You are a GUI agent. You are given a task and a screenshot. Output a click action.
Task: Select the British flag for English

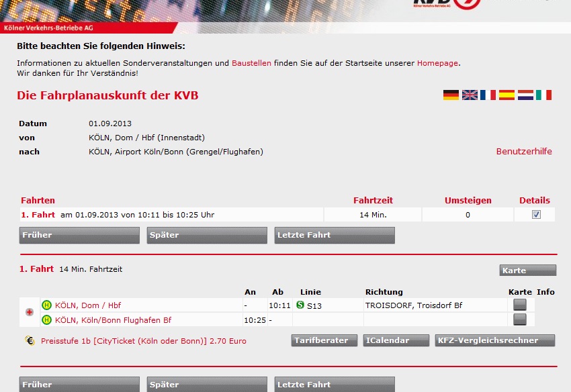click(x=470, y=95)
